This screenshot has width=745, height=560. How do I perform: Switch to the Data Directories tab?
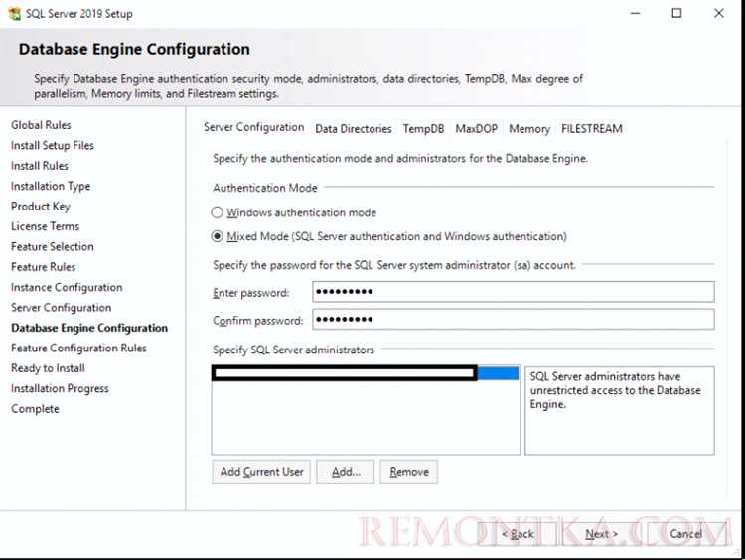[354, 129]
